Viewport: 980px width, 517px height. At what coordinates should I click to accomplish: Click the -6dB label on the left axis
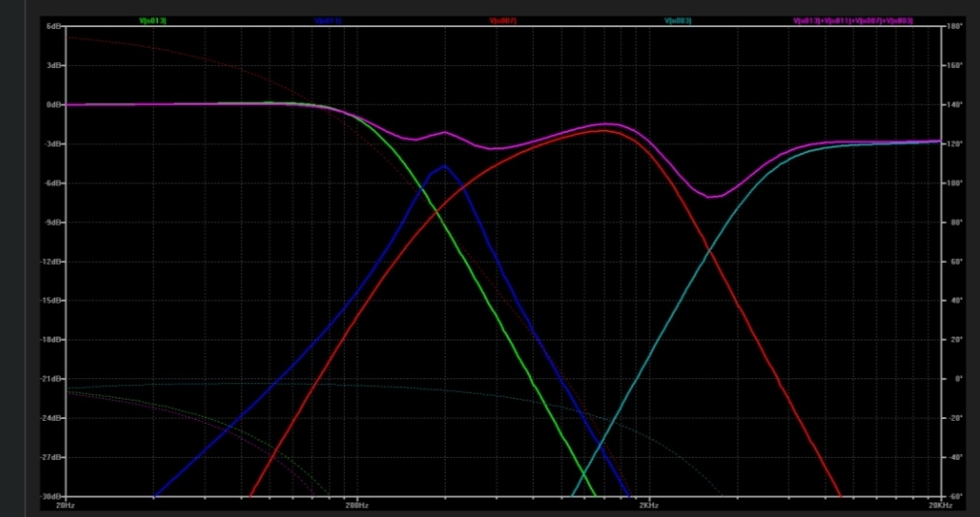52,183
